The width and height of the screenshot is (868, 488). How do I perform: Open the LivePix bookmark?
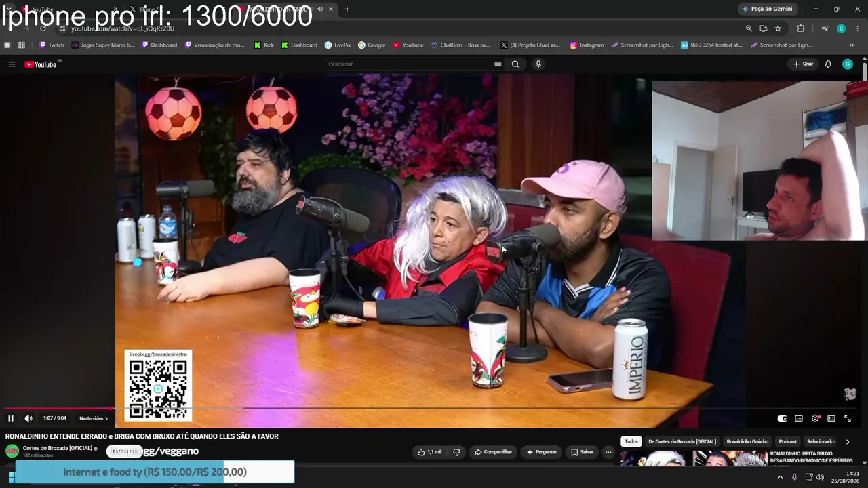point(338,45)
